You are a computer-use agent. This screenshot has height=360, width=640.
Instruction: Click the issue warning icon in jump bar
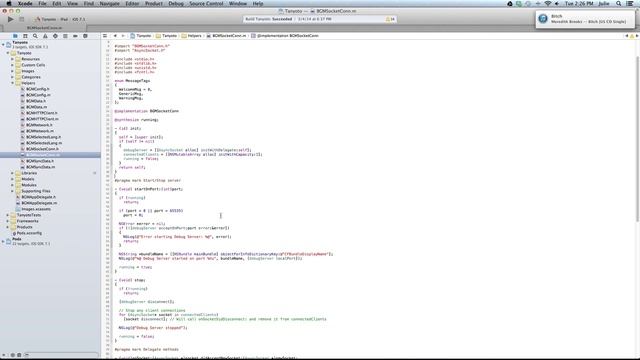(632, 36)
